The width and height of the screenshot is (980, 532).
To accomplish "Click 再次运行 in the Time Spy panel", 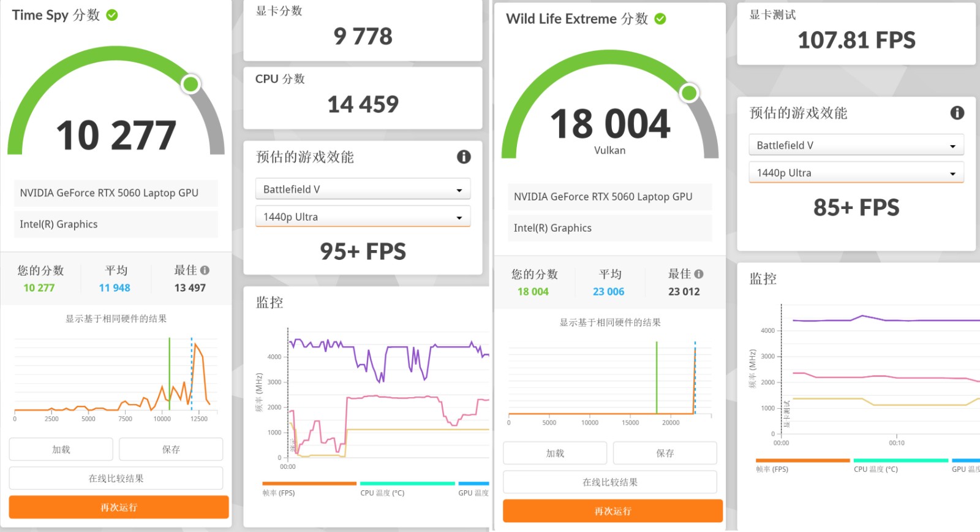I will click(x=119, y=507).
